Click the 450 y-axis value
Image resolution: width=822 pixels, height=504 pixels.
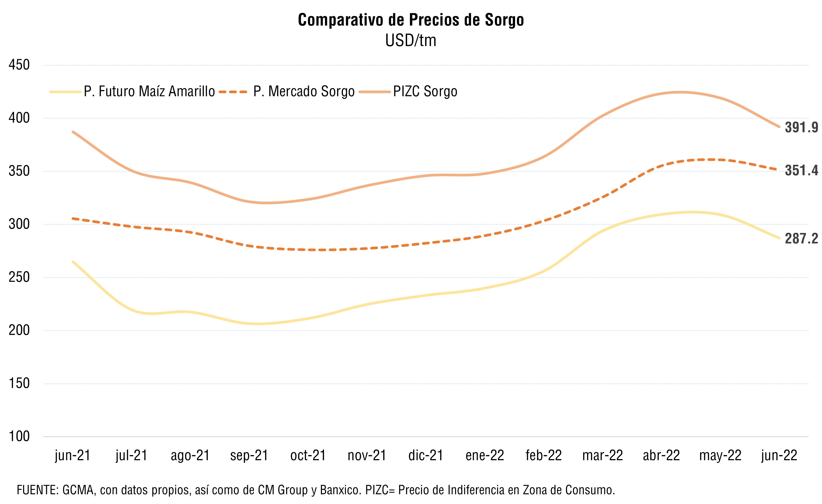click(19, 65)
